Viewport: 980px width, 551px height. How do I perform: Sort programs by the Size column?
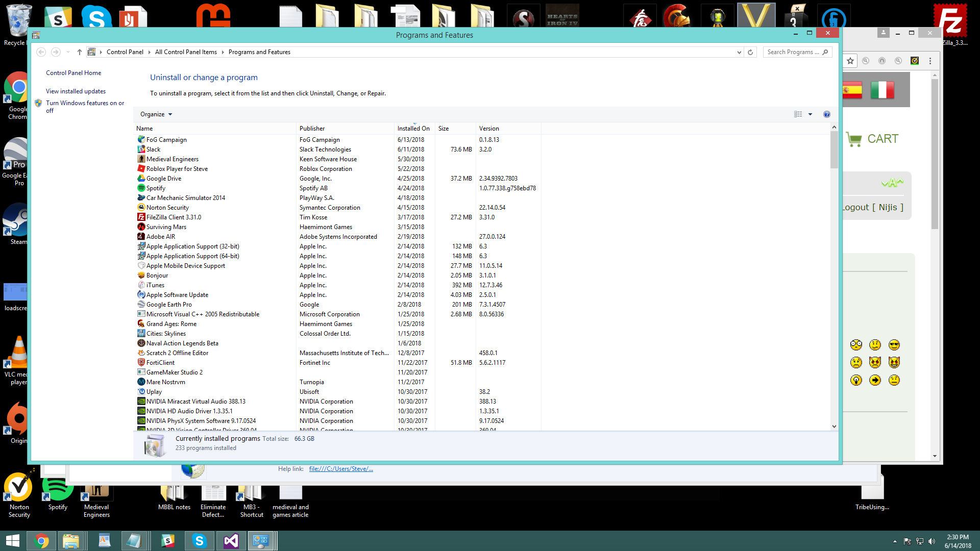point(455,129)
